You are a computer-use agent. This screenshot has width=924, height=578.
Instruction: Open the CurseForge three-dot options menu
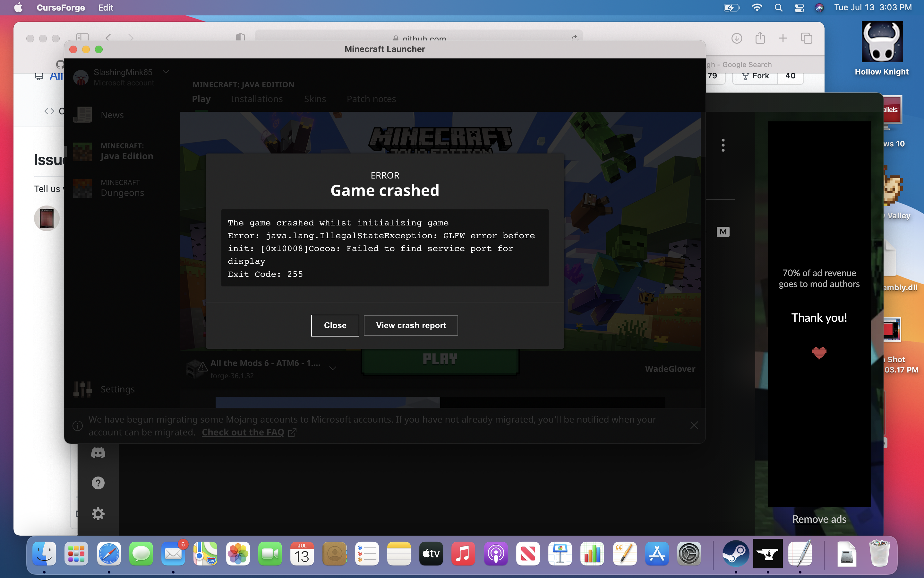click(x=723, y=145)
